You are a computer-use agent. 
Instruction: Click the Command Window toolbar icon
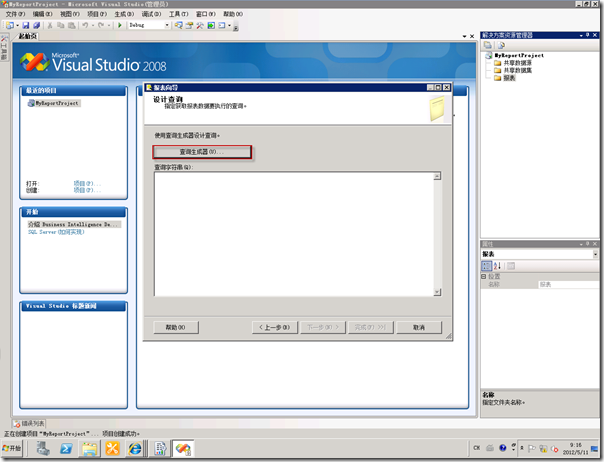[x=222, y=25]
